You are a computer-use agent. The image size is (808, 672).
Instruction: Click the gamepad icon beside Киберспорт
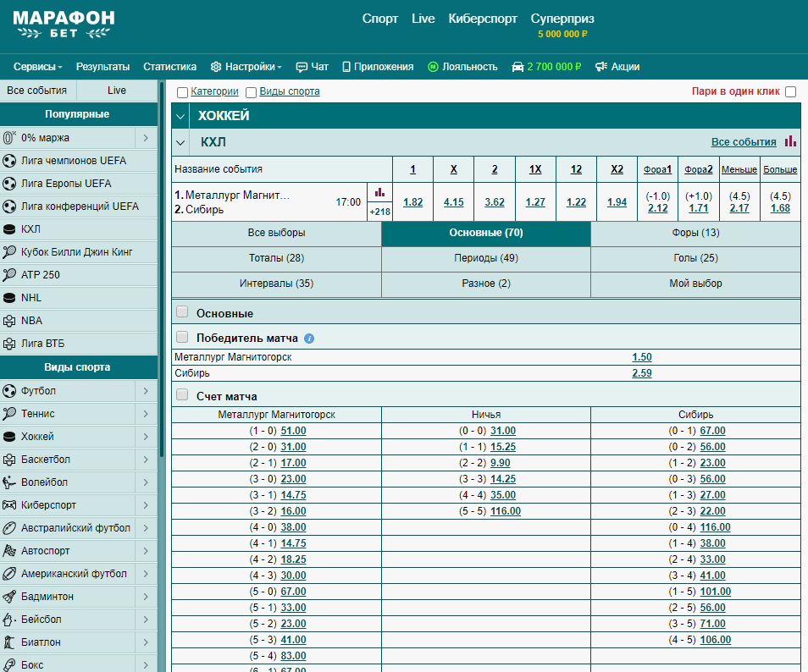(9, 505)
